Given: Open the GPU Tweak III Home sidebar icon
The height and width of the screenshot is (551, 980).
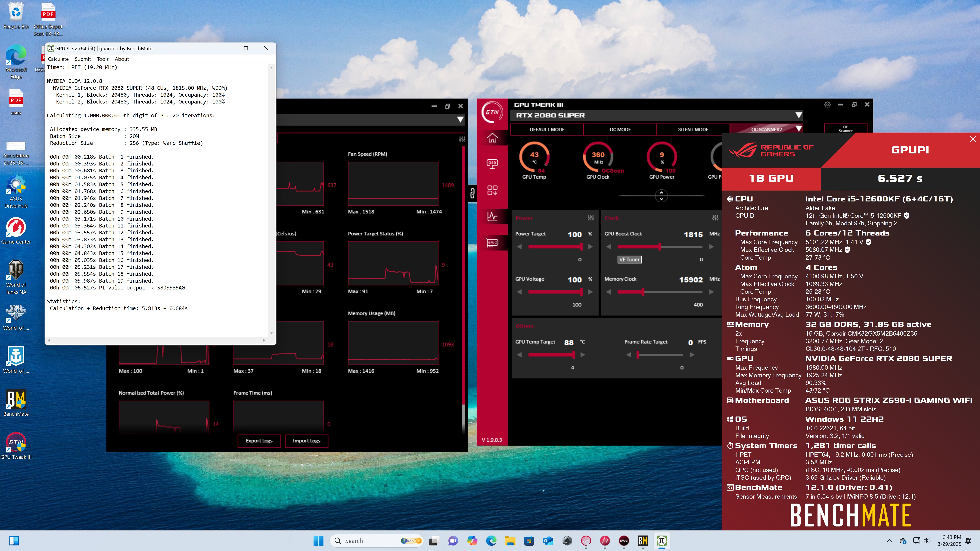Looking at the screenshot, I should [492, 138].
